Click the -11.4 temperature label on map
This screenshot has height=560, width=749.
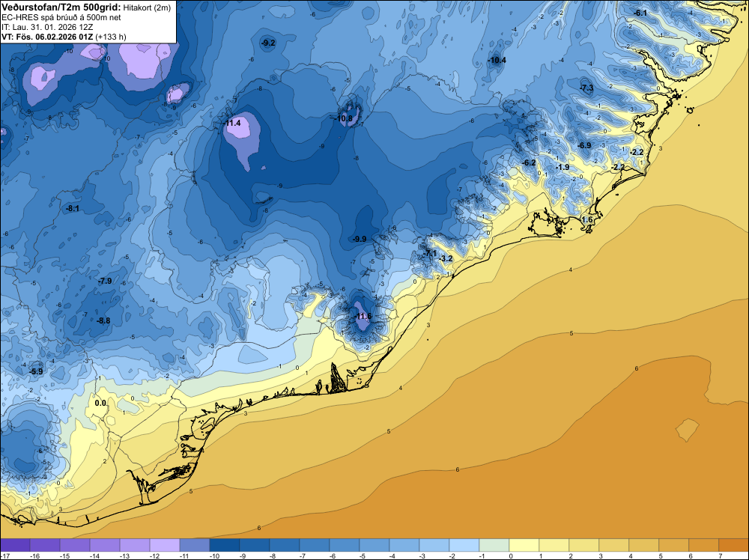tap(233, 124)
